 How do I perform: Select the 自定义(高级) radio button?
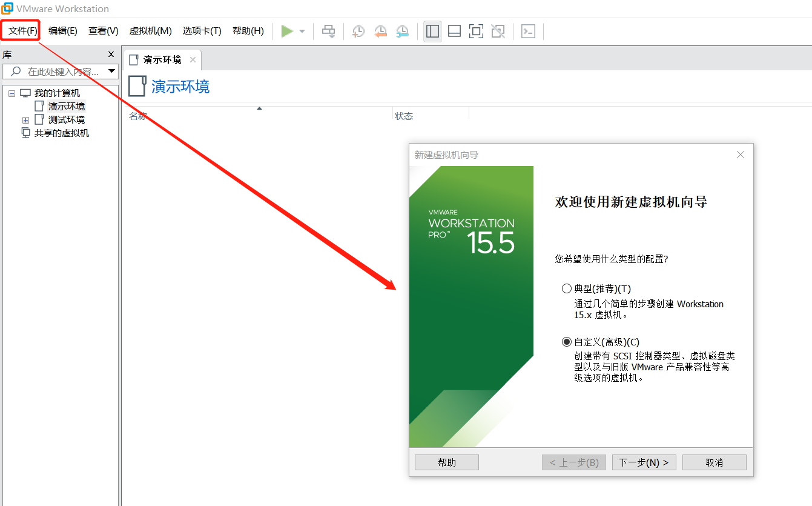(x=567, y=342)
